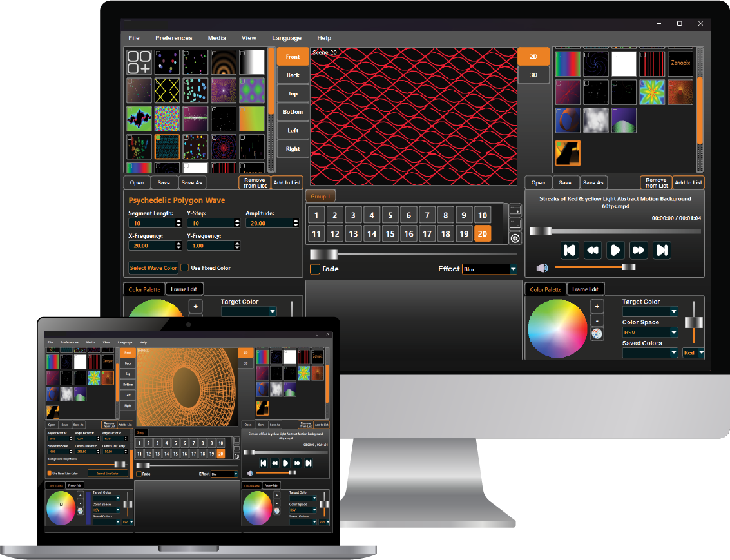The width and height of the screenshot is (730, 560).
Task: Tick the checkbox on the orange-to-green gradient thumbnail
Action: tap(242, 110)
